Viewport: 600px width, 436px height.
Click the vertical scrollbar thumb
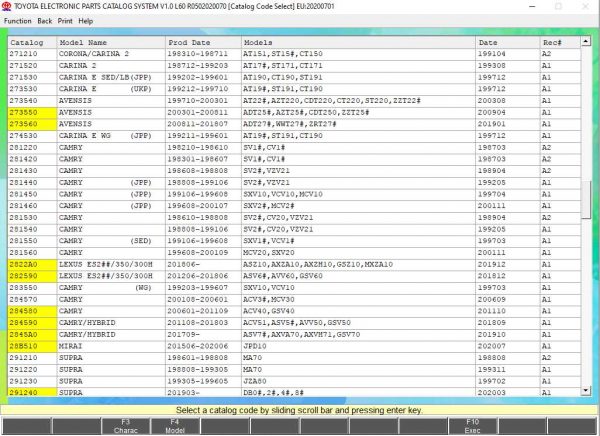point(585,199)
